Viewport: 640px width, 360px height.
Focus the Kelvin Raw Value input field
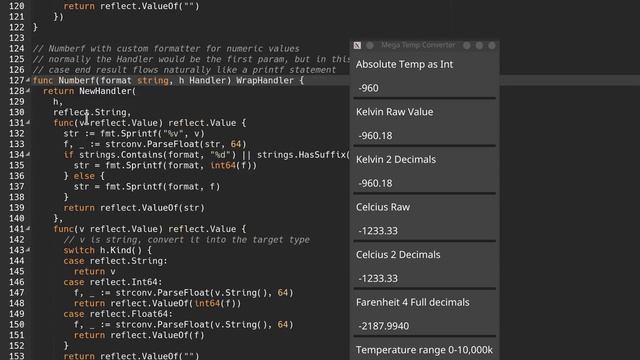pos(424,136)
